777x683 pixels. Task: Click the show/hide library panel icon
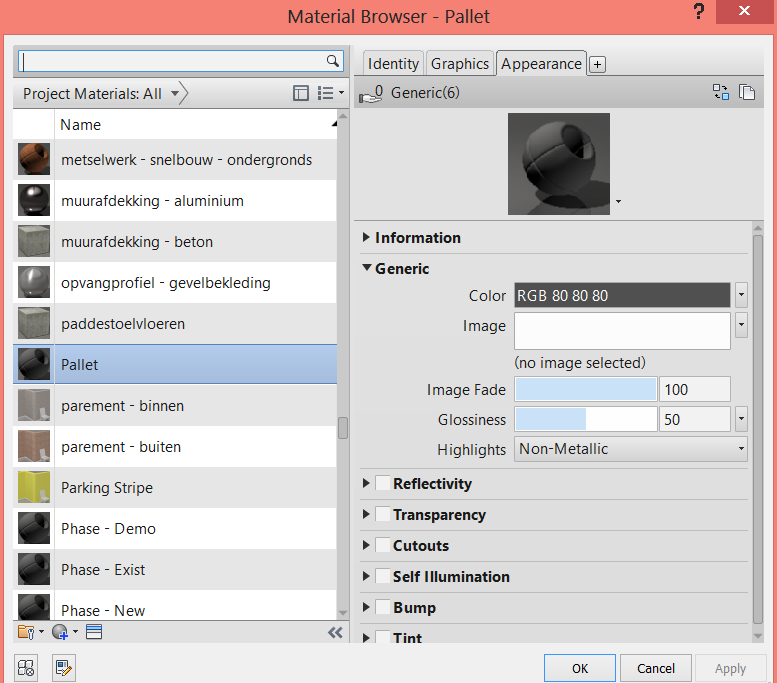click(x=93, y=632)
